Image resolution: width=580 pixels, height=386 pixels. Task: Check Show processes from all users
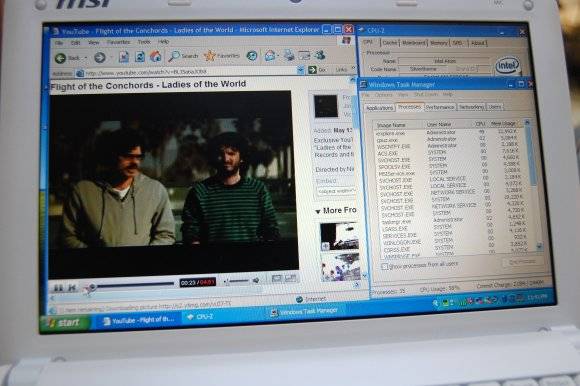click(x=384, y=266)
